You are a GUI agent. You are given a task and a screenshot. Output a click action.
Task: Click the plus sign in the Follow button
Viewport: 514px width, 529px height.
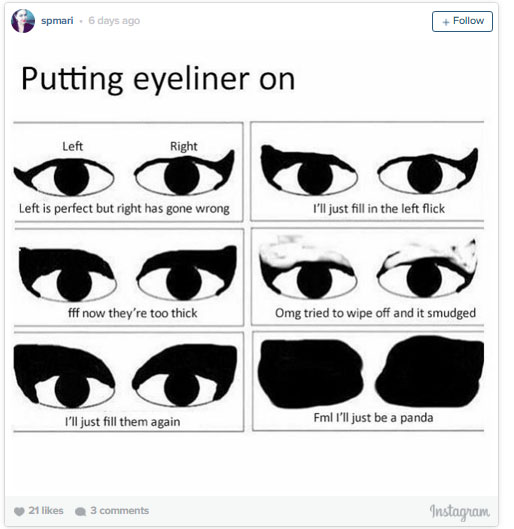tap(446, 22)
